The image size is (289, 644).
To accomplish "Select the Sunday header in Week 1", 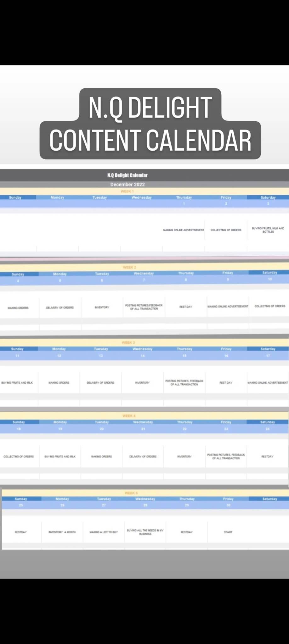I will [x=15, y=197].
